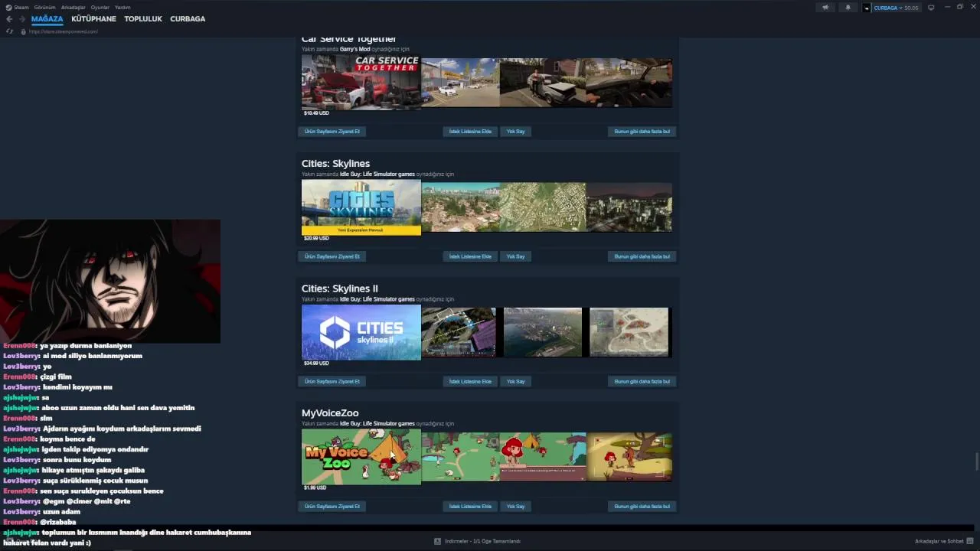Click the friends chat icon in the bottom-right corner

click(x=970, y=541)
